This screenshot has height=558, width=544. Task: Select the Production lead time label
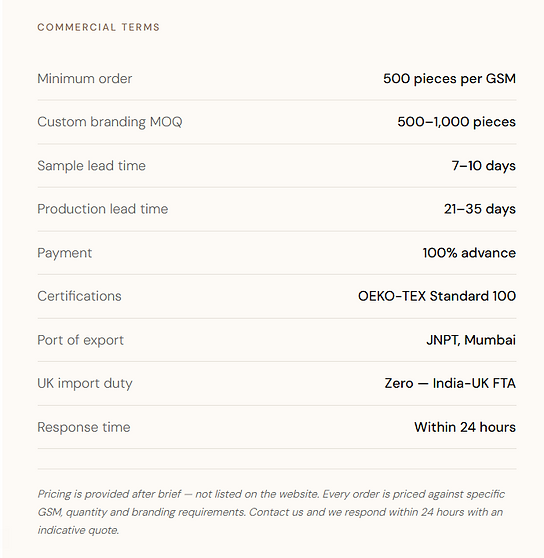tap(102, 209)
